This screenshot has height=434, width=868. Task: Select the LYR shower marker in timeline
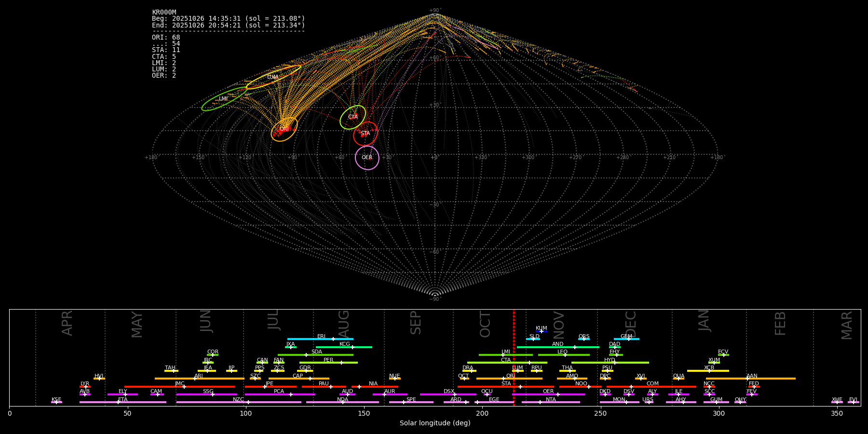(x=85, y=386)
